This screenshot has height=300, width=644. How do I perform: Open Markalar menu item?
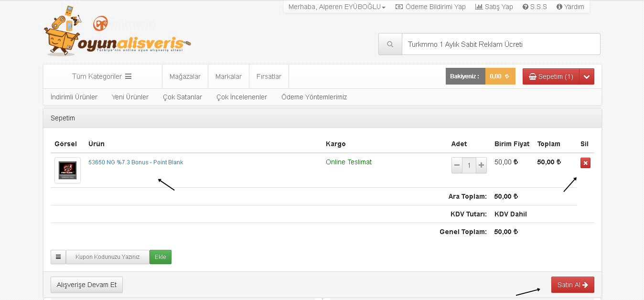click(228, 76)
